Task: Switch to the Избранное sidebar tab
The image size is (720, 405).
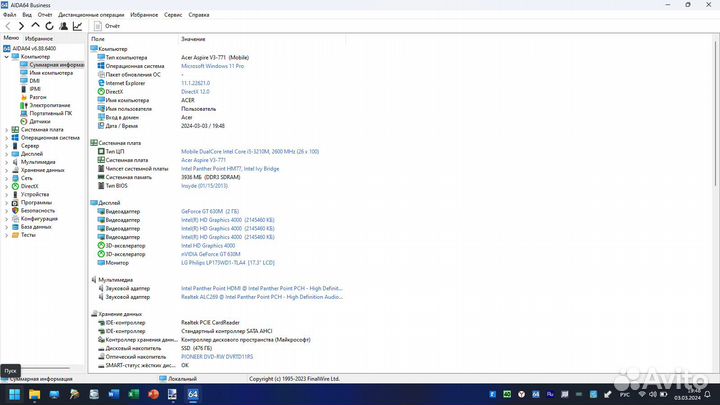Action: [x=39, y=39]
